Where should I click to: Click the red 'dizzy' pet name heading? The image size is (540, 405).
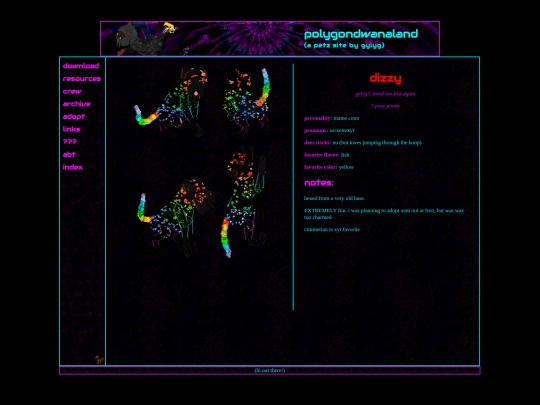pos(385,78)
